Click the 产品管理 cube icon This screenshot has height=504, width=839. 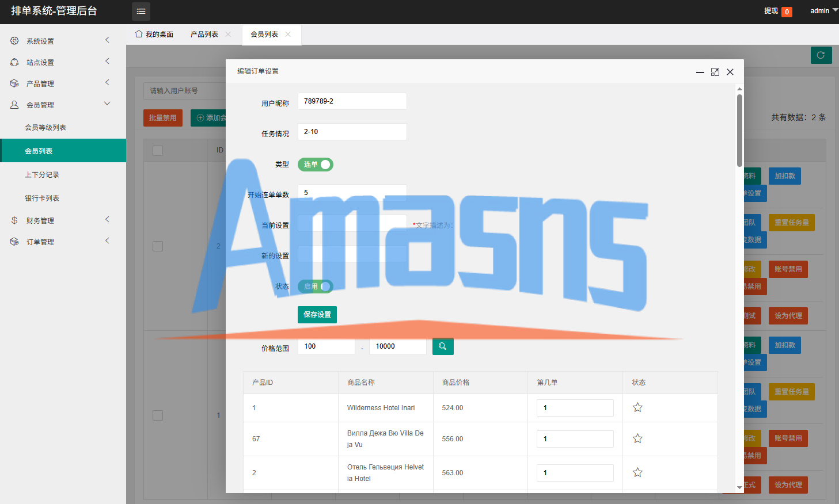[x=14, y=83]
